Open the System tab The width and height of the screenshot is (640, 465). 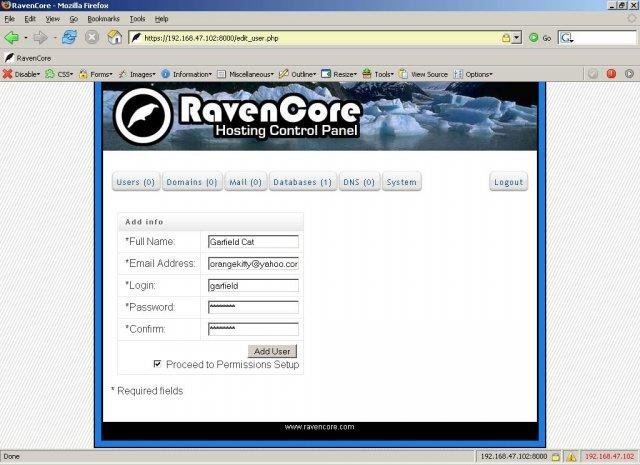tap(402, 182)
